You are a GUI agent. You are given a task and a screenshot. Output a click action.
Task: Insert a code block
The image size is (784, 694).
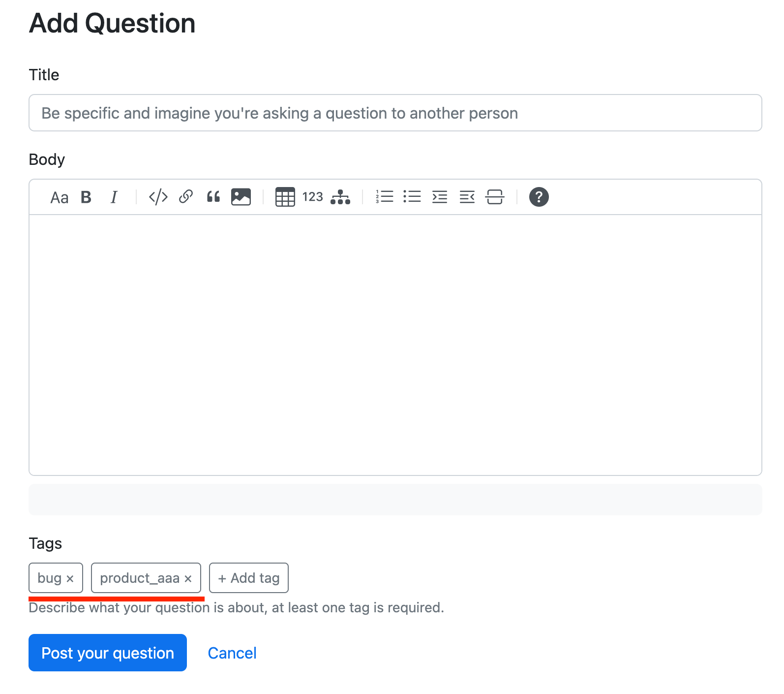point(157,197)
